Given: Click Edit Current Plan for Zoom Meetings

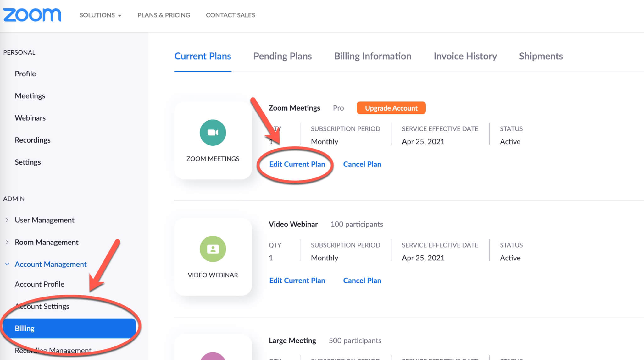Looking at the screenshot, I should 297,164.
